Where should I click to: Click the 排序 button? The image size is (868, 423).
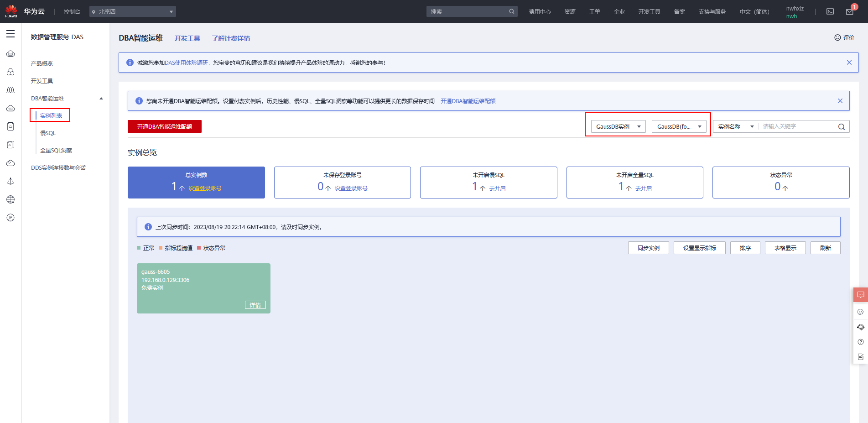coord(745,248)
